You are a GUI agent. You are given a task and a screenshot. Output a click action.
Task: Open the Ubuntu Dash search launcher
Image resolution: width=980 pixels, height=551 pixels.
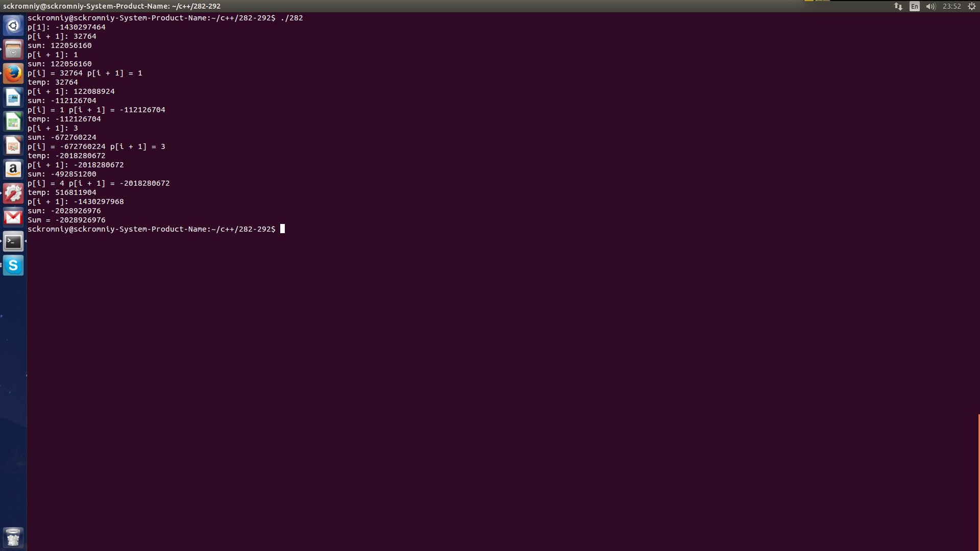click(13, 25)
